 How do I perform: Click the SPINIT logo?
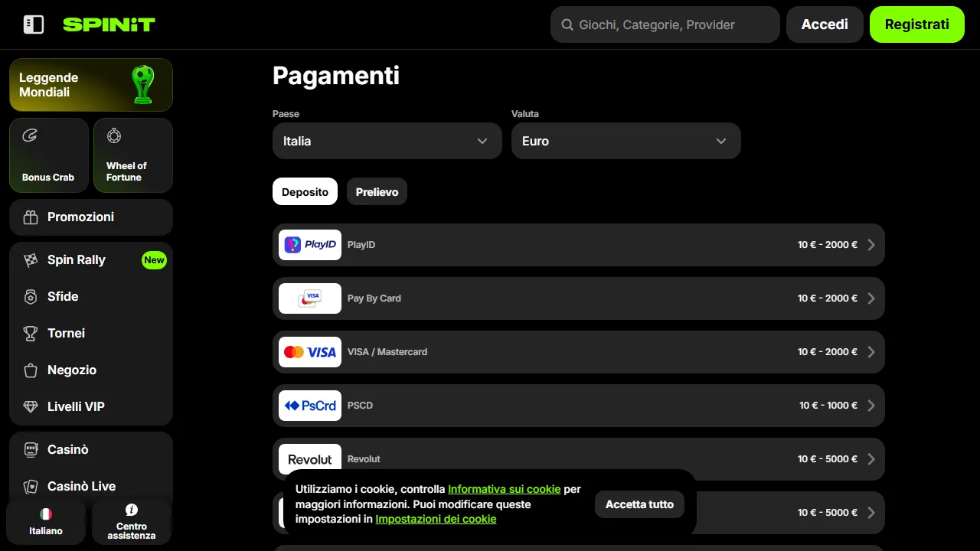(x=109, y=24)
